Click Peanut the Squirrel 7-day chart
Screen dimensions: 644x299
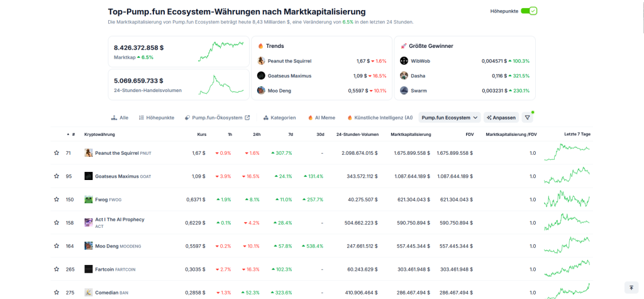(x=567, y=152)
